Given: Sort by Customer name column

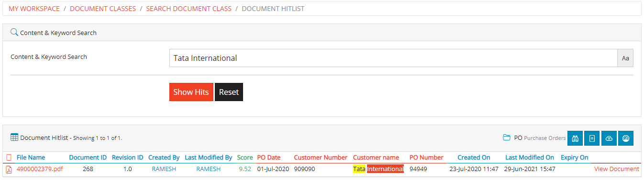Looking at the screenshot, I should (376, 157).
